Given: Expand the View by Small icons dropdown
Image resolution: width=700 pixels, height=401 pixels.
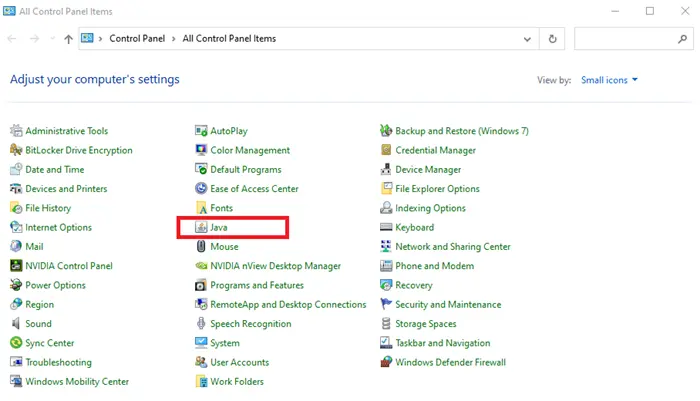Looking at the screenshot, I should (609, 80).
